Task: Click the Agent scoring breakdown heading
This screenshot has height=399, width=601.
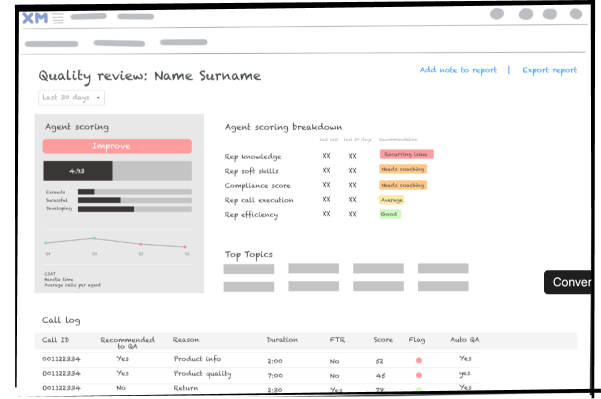Action: pos(283,127)
